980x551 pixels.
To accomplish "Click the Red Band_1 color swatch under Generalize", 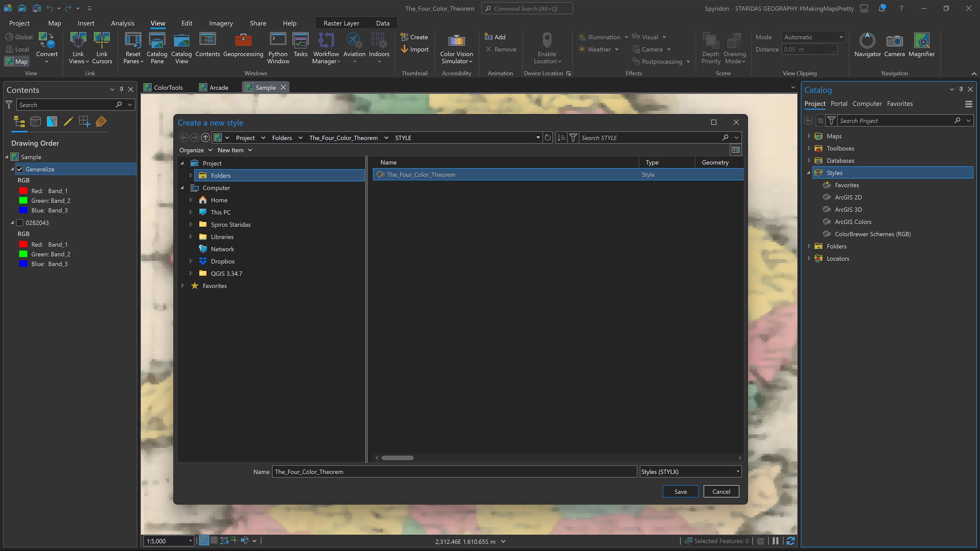I will 23,191.
